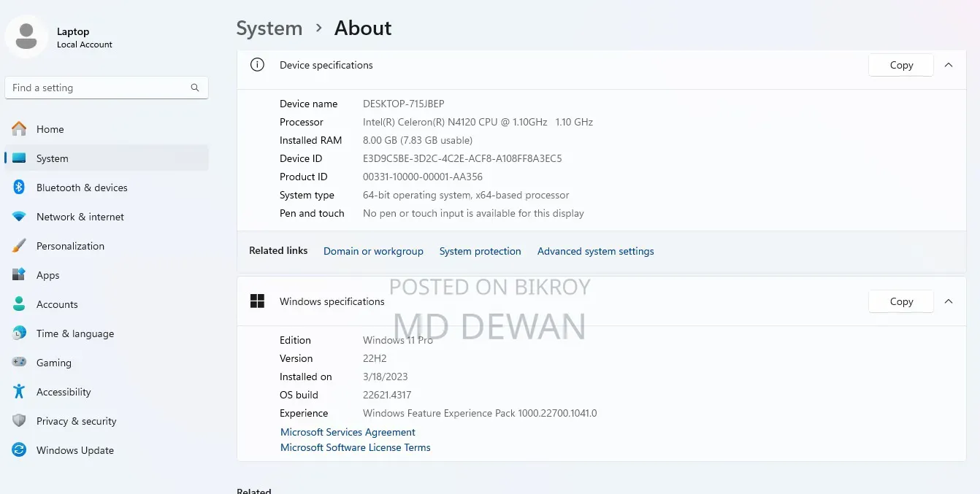This screenshot has width=980, height=494.
Task: Open Windows Update page
Action: click(107, 450)
